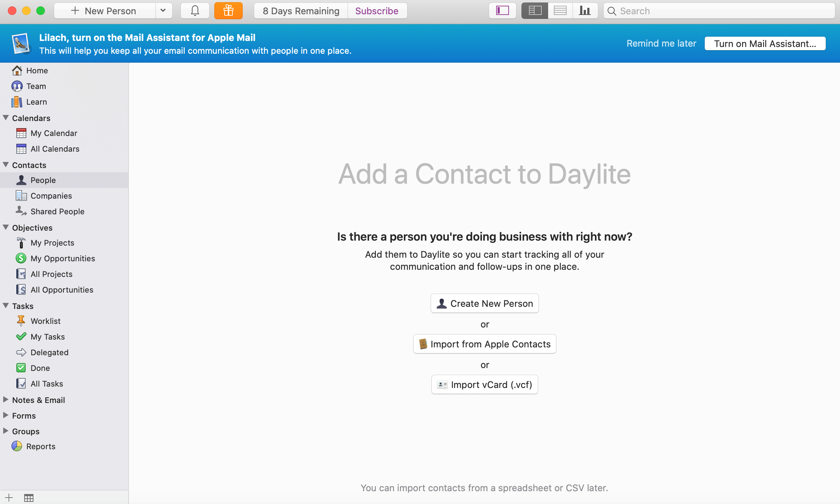The height and width of the screenshot is (504, 840).
Task: Click the Search input field
Action: pos(718,10)
